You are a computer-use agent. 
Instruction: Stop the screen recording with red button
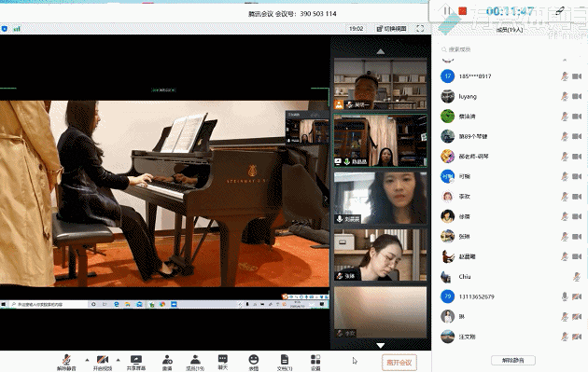463,11
